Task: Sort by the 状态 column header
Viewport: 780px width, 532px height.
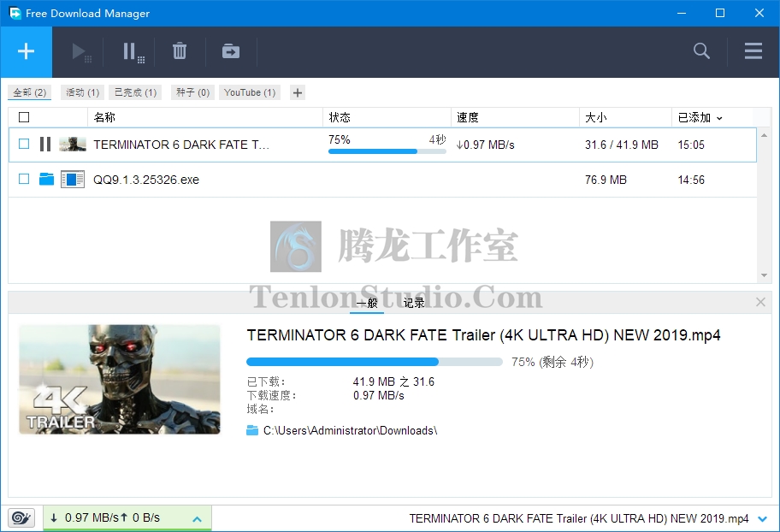Action: [387, 117]
